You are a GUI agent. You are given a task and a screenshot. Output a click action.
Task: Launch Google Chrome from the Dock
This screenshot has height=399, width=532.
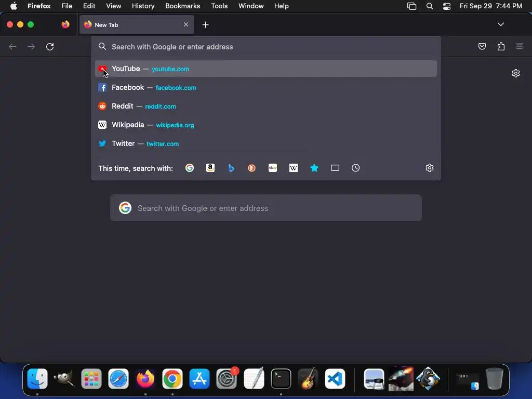pyautogui.click(x=172, y=379)
